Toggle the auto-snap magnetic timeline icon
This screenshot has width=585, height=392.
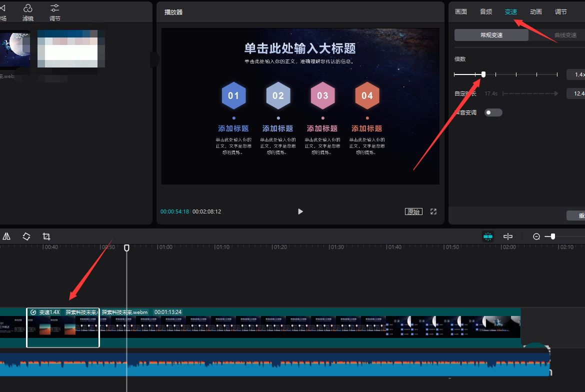487,236
